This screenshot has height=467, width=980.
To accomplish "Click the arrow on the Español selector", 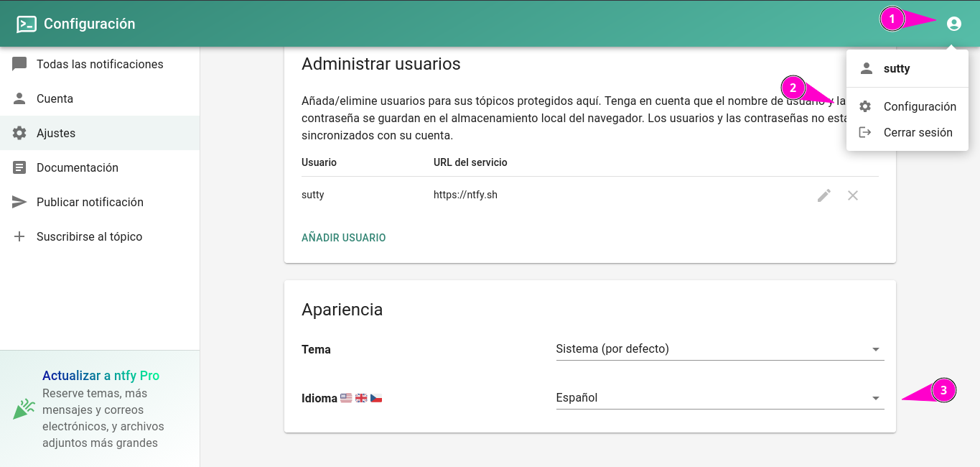I will 875,398.
